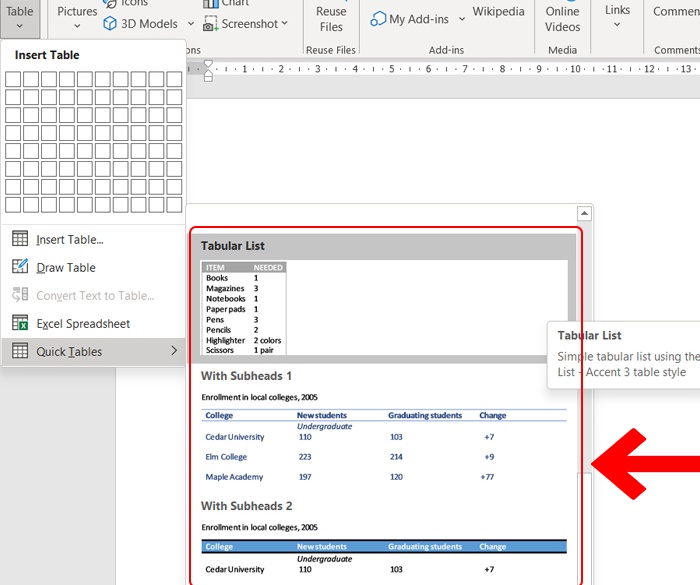
Task: Click the 3D Models cube icon
Action: [x=110, y=23]
